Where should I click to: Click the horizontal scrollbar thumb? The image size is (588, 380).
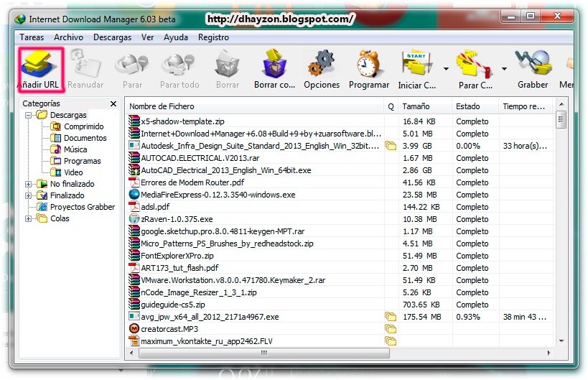264,353
